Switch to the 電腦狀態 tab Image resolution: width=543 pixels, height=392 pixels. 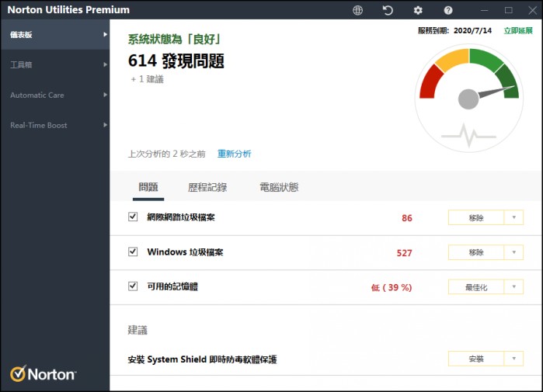tap(279, 187)
